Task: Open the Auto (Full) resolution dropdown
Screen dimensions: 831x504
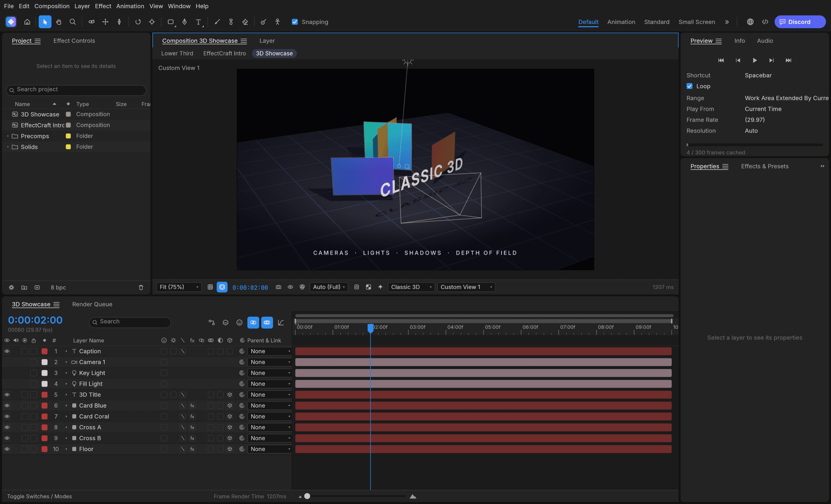Action: [x=329, y=287]
